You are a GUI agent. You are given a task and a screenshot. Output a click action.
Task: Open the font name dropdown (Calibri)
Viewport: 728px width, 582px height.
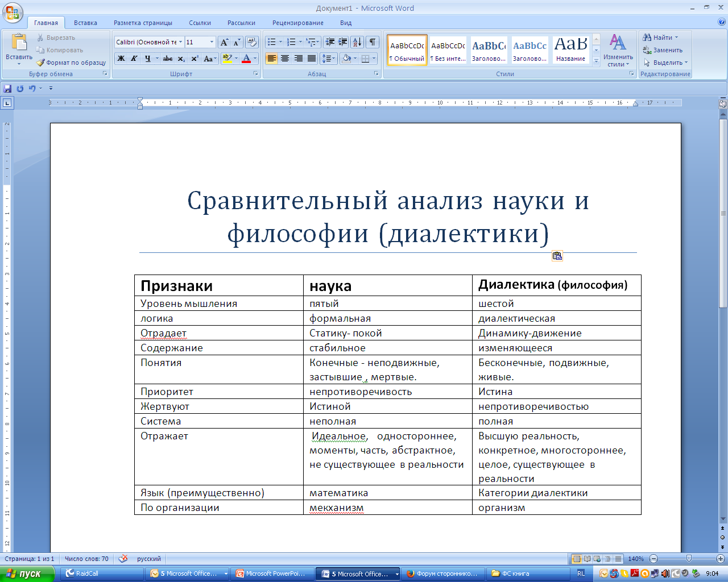[x=181, y=42]
